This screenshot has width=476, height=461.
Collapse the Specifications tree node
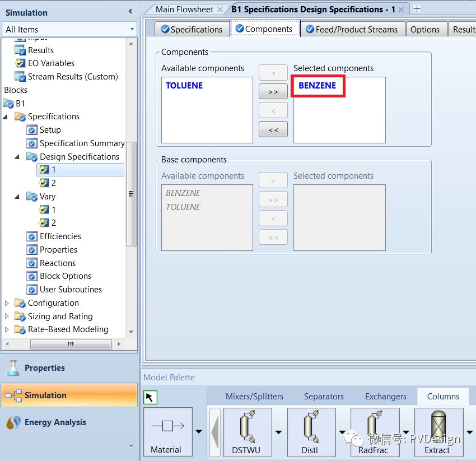pos(5,117)
